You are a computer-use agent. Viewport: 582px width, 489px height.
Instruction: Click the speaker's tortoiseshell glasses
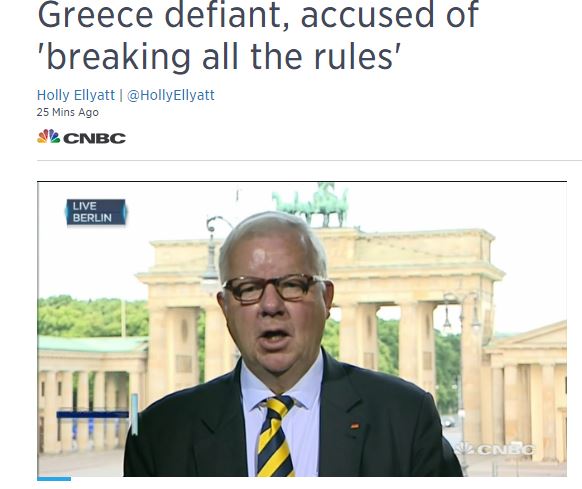(273, 288)
